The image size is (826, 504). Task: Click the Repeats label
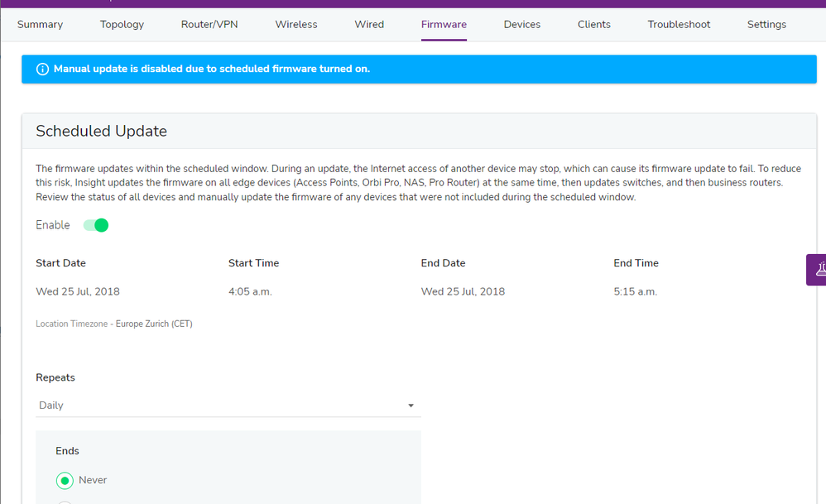[55, 377]
